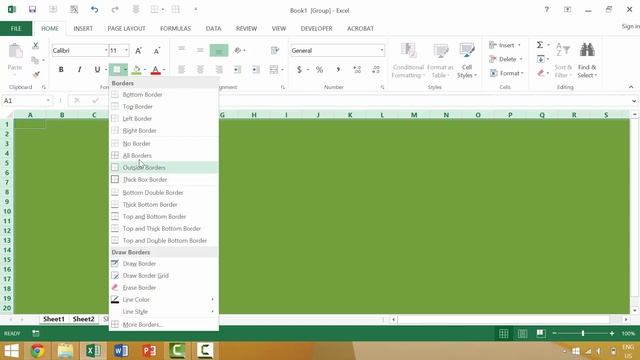Toggle Bold formatting
This screenshot has height=360, width=640.
tap(61, 70)
